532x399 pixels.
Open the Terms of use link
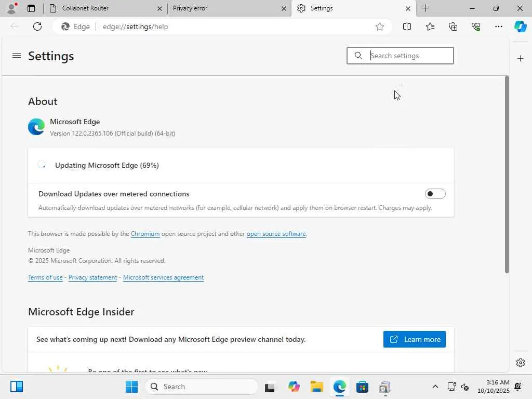point(46,277)
